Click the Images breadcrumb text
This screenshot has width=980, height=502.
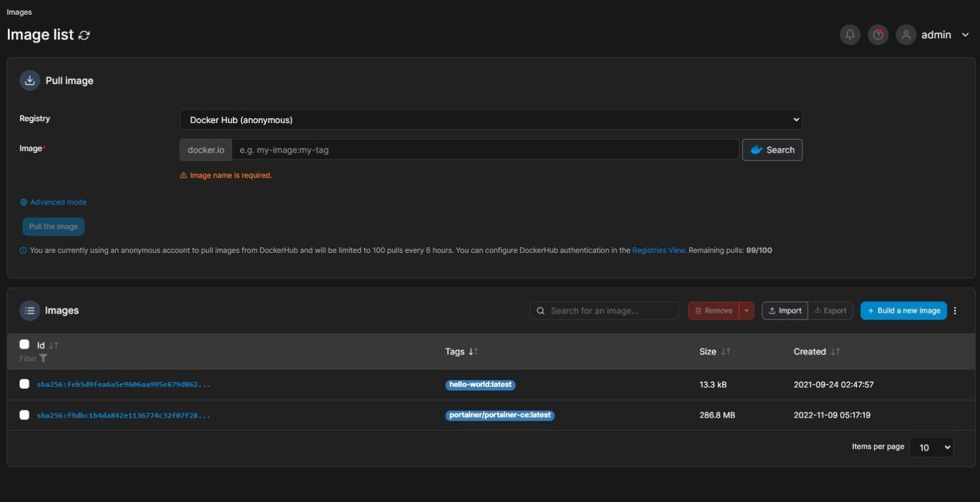(19, 12)
